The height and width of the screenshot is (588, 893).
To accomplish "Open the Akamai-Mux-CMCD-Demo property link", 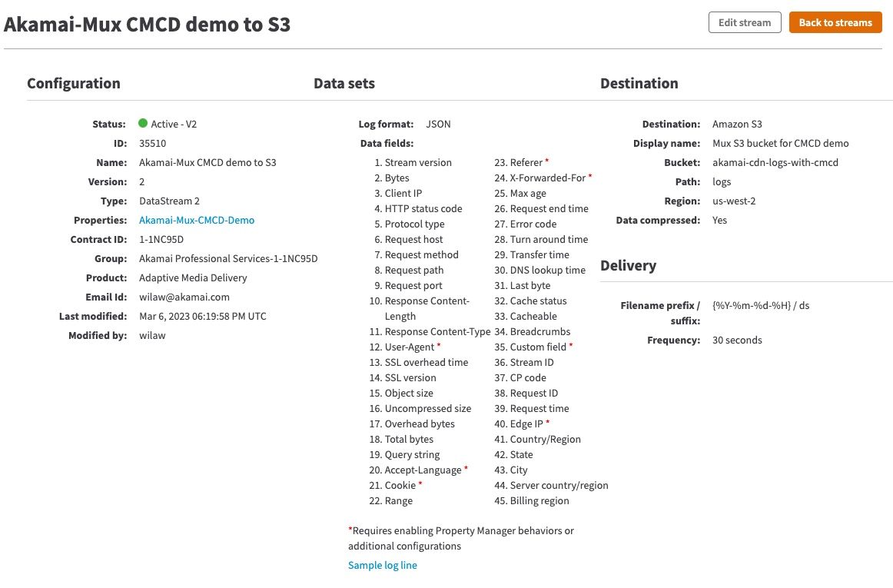I will click(x=197, y=220).
